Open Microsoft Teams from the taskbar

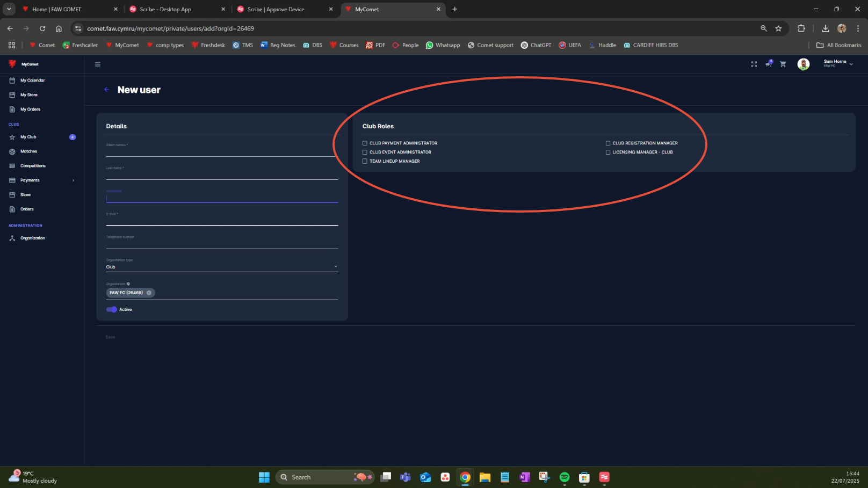406,477
